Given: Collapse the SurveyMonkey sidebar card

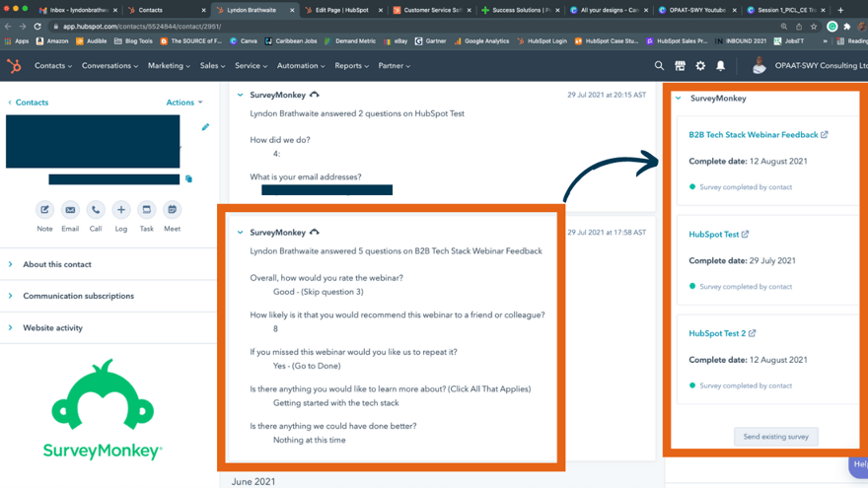Looking at the screenshot, I should pos(679,98).
